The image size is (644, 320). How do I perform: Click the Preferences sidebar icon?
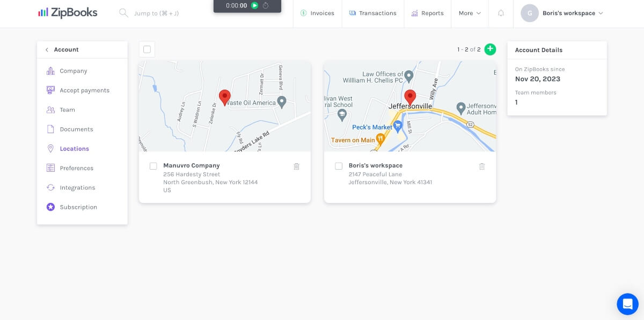(x=50, y=168)
